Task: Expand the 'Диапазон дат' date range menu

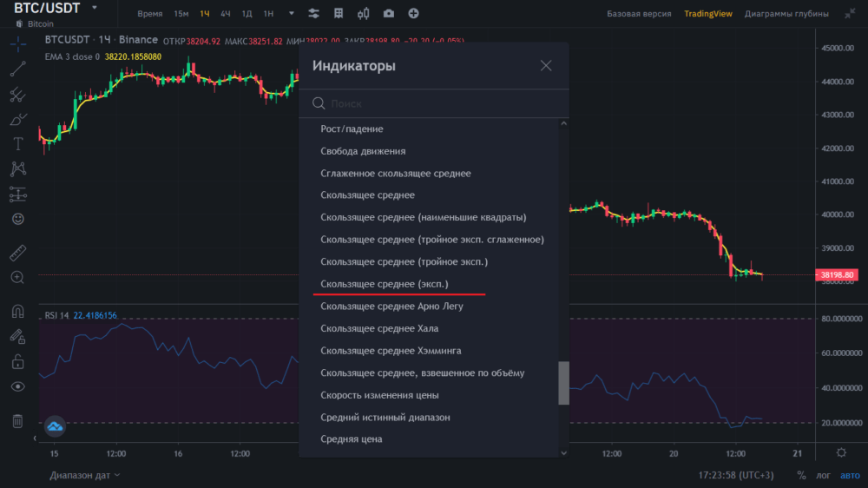Action: [85, 475]
